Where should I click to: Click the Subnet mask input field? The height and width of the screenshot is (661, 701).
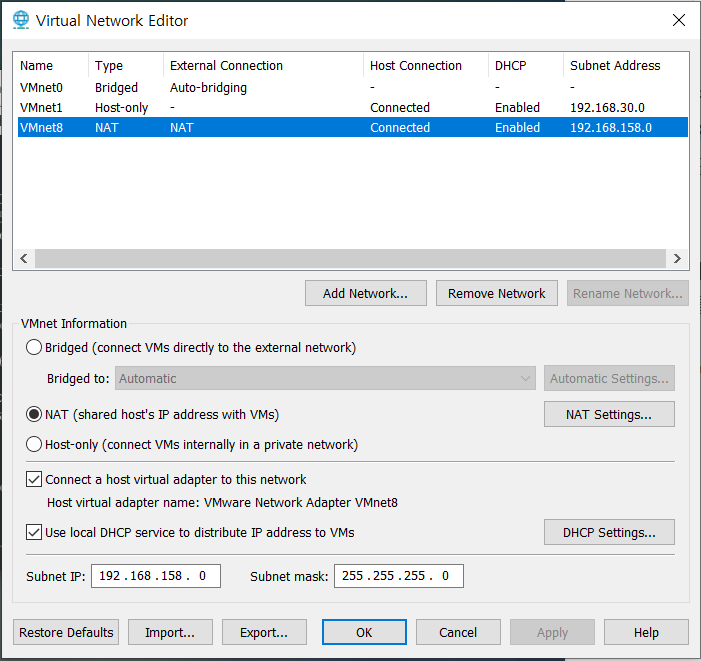coord(399,576)
